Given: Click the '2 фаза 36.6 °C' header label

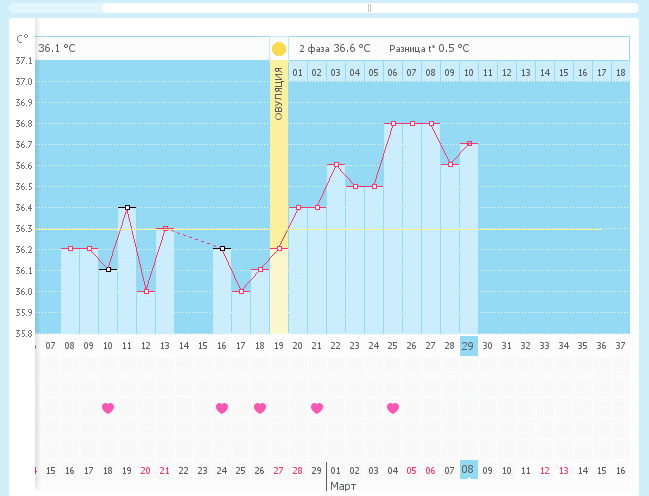Looking at the screenshot, I should [334, 48].
